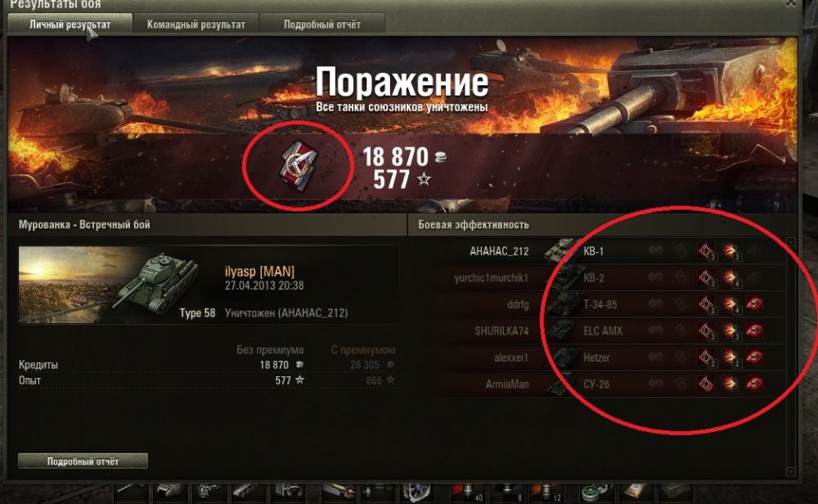Click the scrollbar up arrow in effectiveness list
Viewport: 818px width, 504px height.
pyautogui.click(x=791, y=242)
